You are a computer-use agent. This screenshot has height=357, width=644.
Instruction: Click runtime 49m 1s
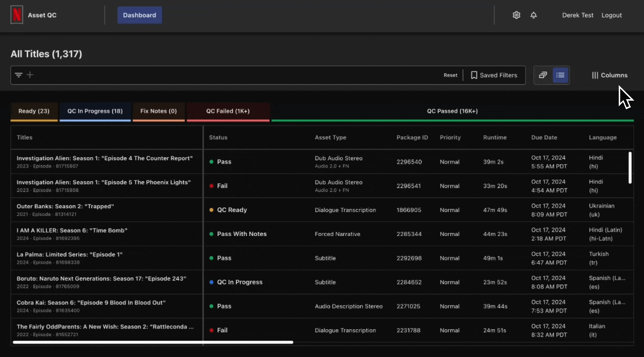coord(493,258)
